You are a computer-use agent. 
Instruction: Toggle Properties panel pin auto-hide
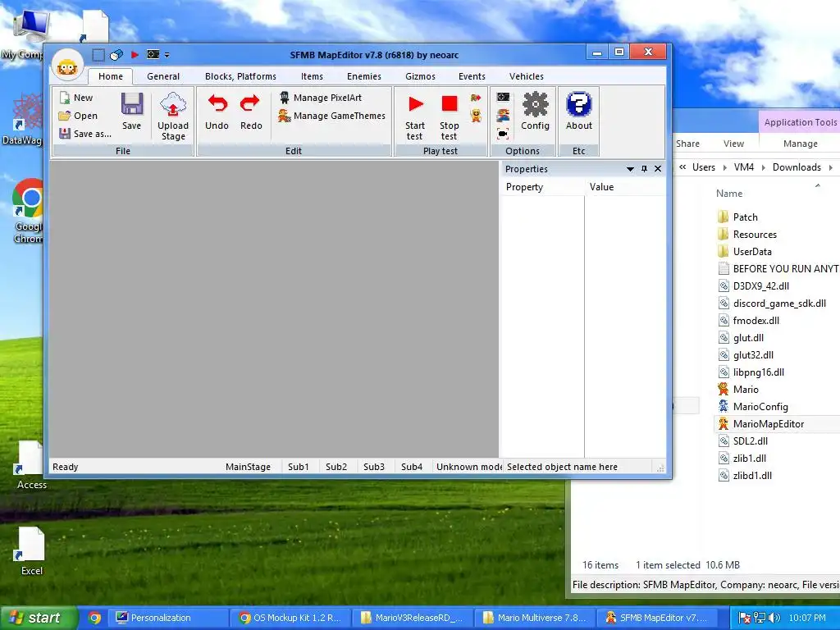[x=645, y=169]
